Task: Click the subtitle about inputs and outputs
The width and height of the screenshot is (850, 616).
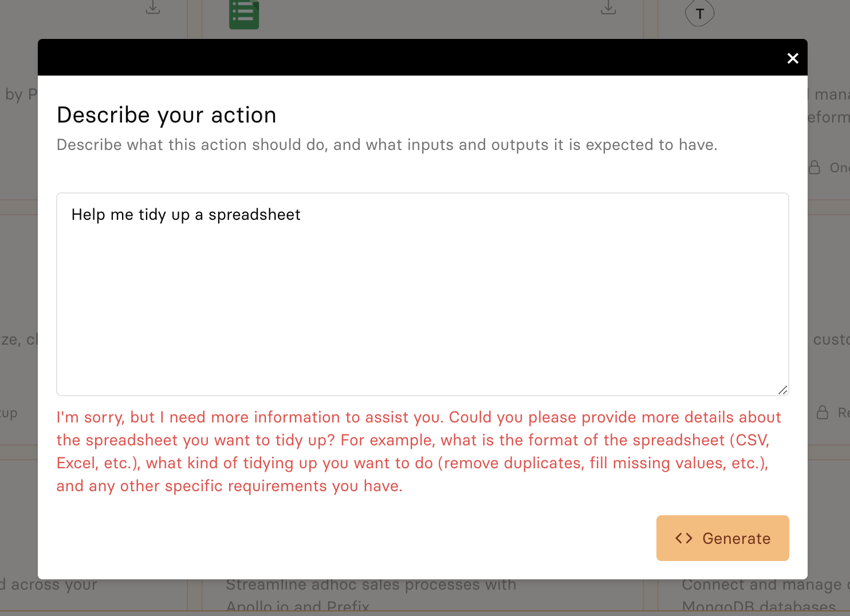Action: click(387, 145)
